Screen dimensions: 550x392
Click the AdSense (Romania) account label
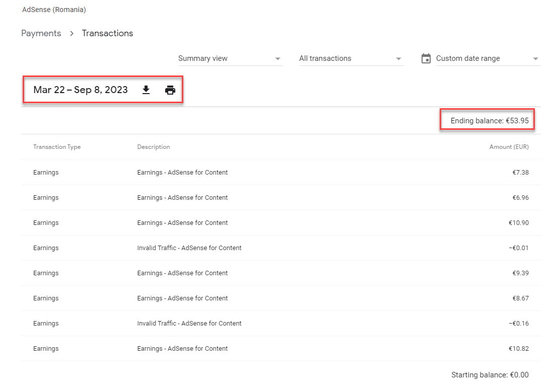[54, 9]
